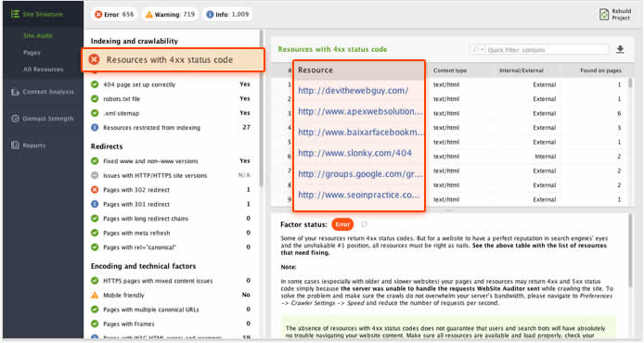Open the quick filter search dropdown
Viewport: 644px width, 343px height.
(x=478, y=50)
